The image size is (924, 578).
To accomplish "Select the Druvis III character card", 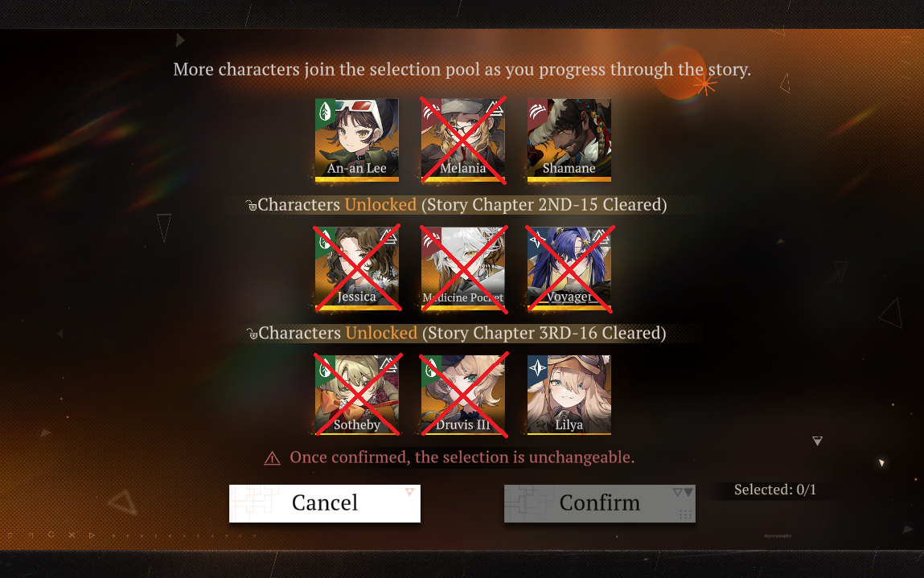I will click(x=462, y=396).
